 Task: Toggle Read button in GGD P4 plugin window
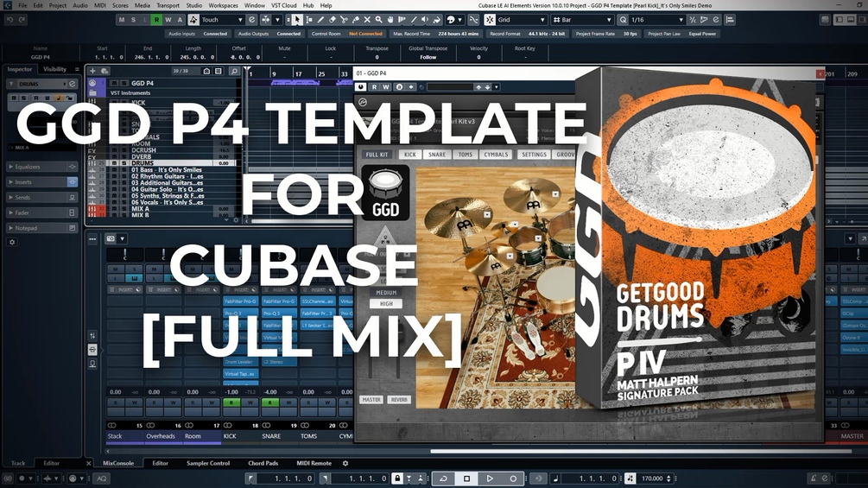(x=375, y=87)
